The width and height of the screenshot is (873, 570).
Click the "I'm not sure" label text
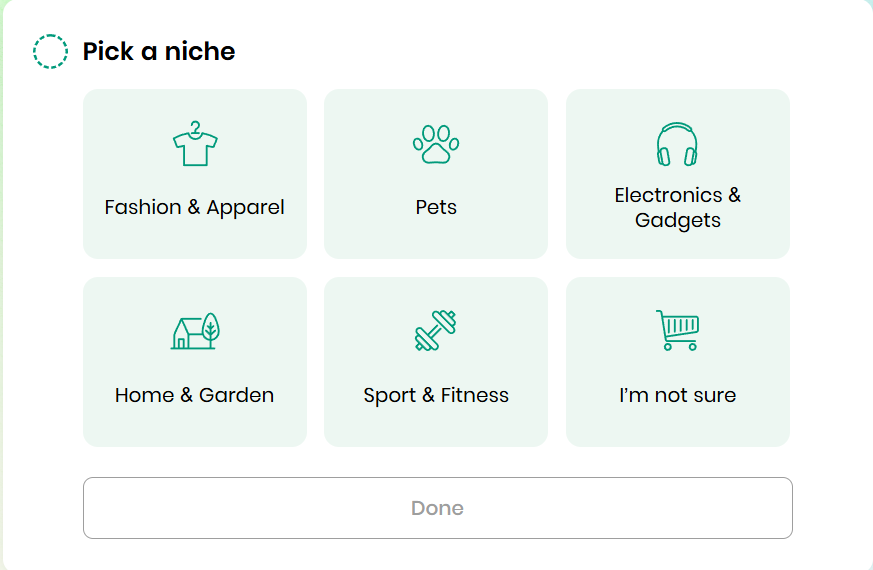678,395
